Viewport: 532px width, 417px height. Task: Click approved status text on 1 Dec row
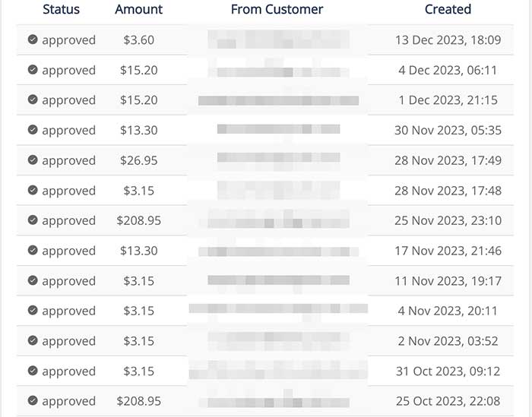tap(69, 100)
